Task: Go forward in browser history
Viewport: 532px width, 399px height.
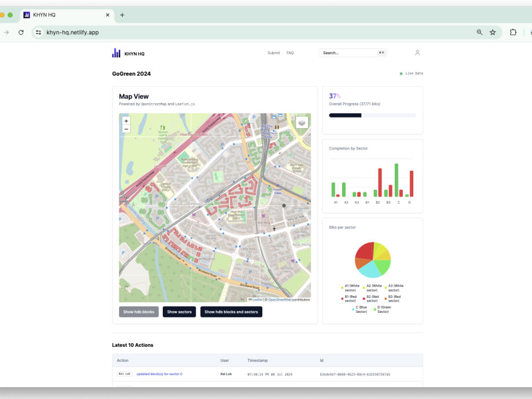Action: click(6, 32)
